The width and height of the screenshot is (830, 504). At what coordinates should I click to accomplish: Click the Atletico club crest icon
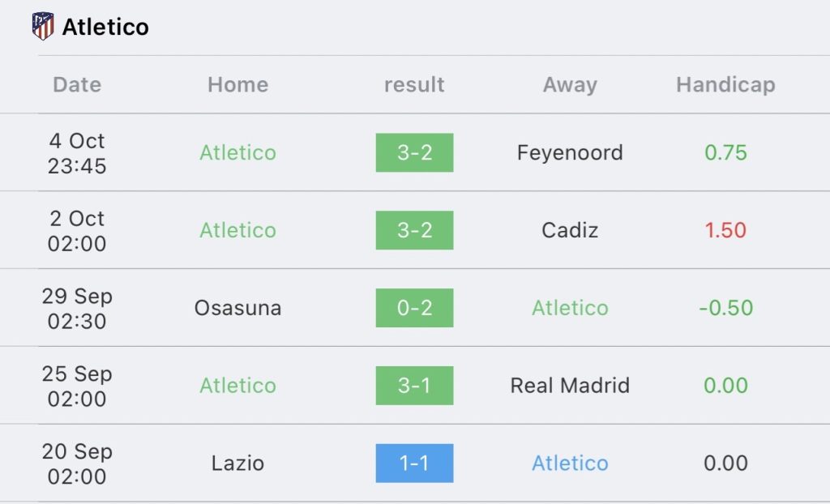click(x=43, y=26)
